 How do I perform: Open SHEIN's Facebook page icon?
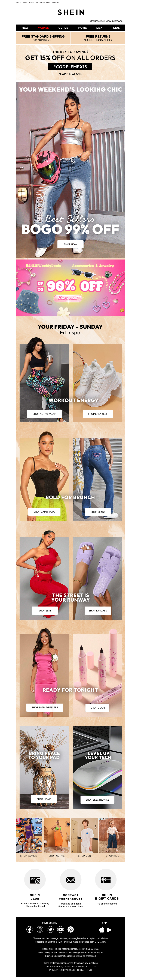pyautogui.click(x=30, y=929)
